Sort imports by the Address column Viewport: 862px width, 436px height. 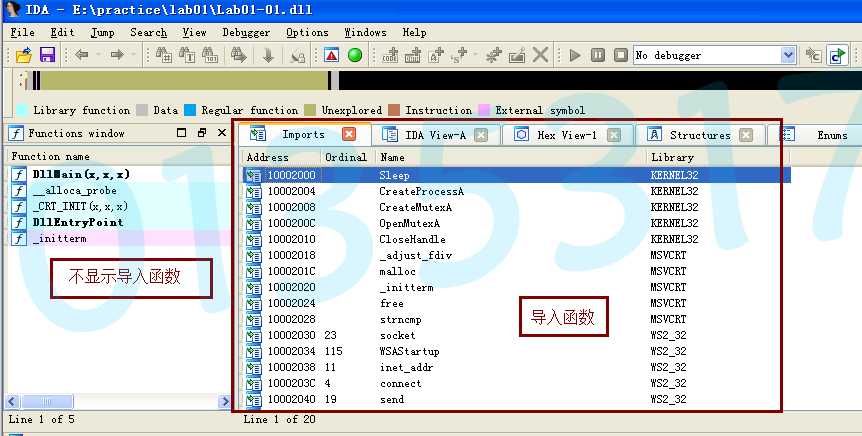pos(281,157)
